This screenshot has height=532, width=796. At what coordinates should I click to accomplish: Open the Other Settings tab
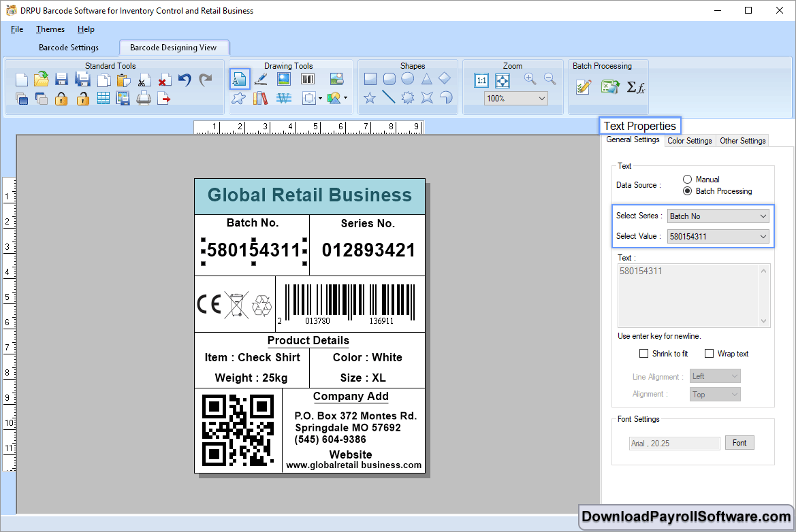point(742,140)
